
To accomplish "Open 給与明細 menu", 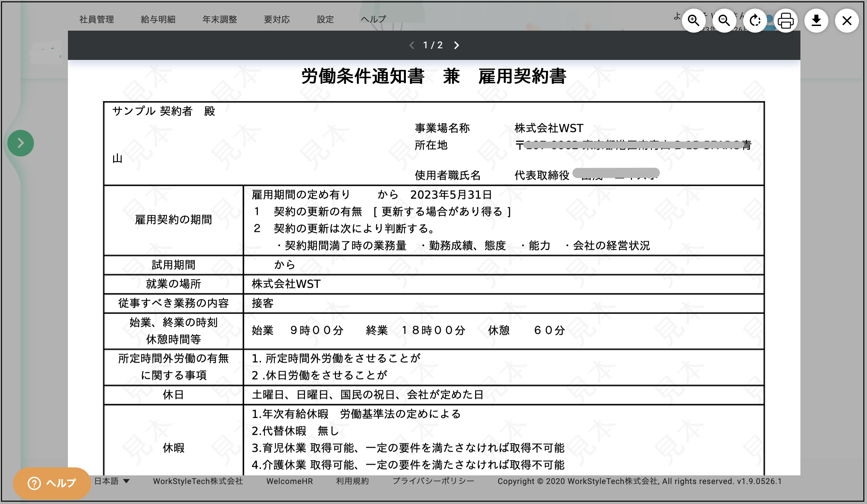I will (158, 19).
